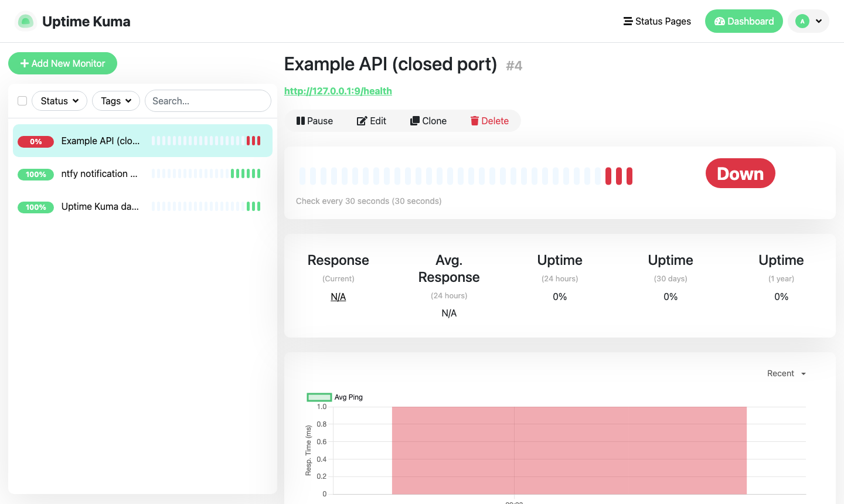Image resolution: width=844 pixels, height=504 pixels.
Task: Click the hamburger icon beside Status Pages
Action: click(628, 21)
